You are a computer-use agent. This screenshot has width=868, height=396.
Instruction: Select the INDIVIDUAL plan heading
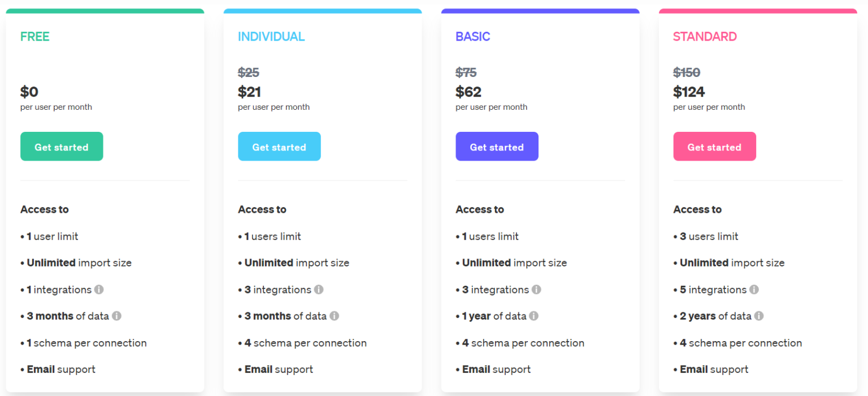coord(271,36)
